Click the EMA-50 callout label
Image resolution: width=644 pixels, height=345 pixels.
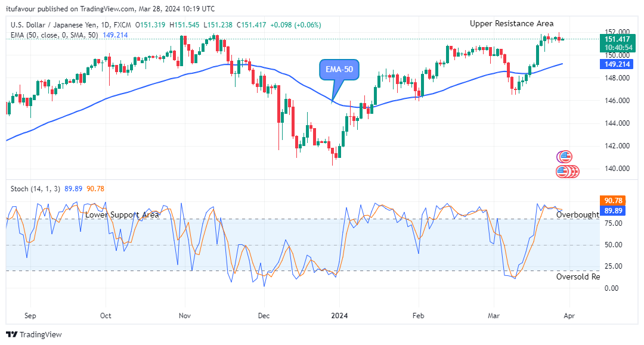[x=339, y=69]
